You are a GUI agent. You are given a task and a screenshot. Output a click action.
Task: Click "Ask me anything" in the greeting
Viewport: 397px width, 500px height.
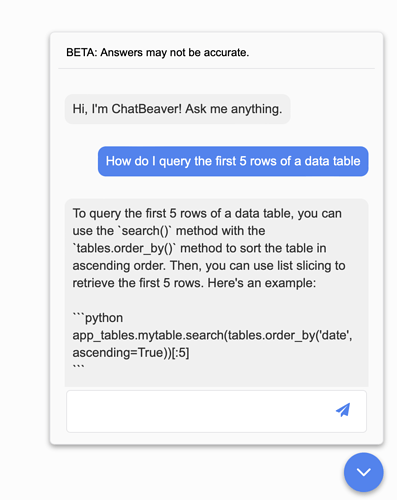pyautogui.click(x=234, y=109)
